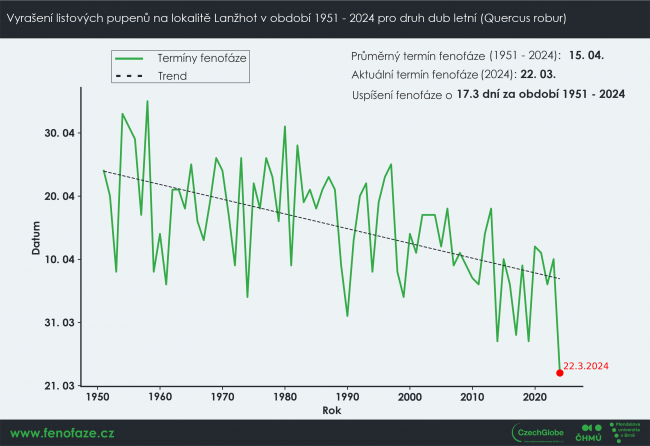Click the CzechGlobe logo in footer

click(x=540, y=432)
